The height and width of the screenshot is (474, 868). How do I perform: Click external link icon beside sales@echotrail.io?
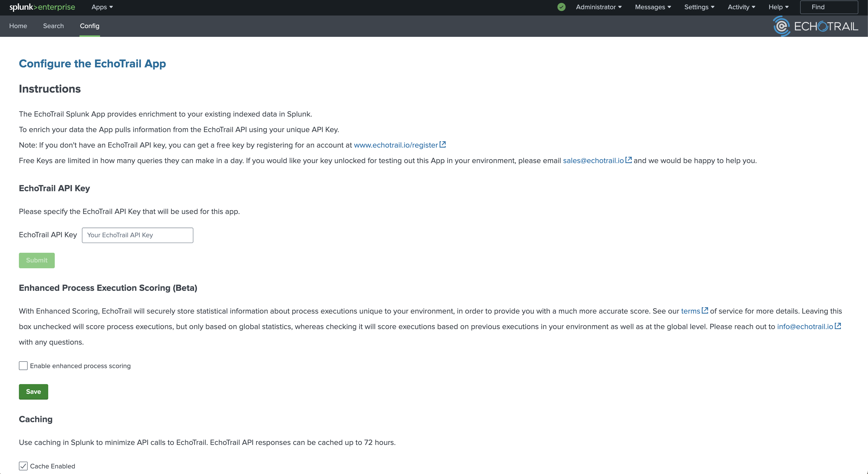pos(629,160)
